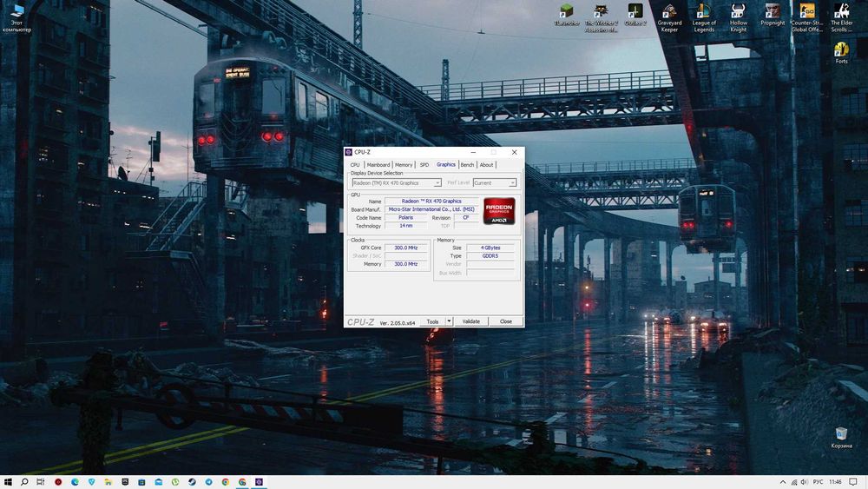This screenshot has width=868, height=489.
Task: Select the Корзина recycle bin icon
Action: click(841, 438)
